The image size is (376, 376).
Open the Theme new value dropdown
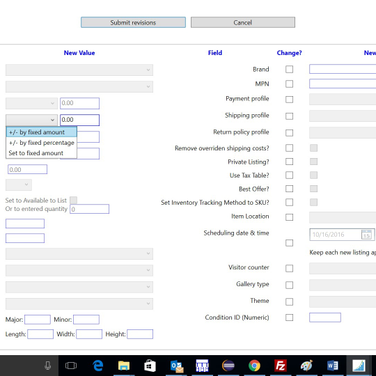(x=343, y=302)
